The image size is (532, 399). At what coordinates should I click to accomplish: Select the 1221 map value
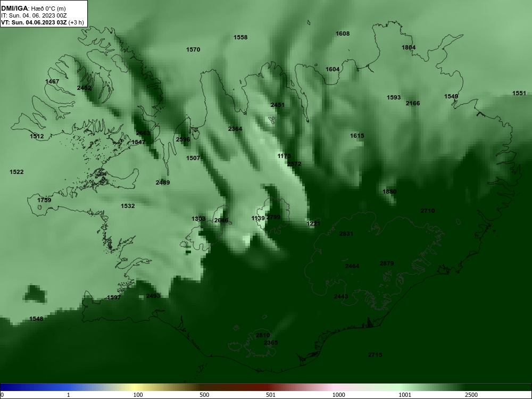313,223
